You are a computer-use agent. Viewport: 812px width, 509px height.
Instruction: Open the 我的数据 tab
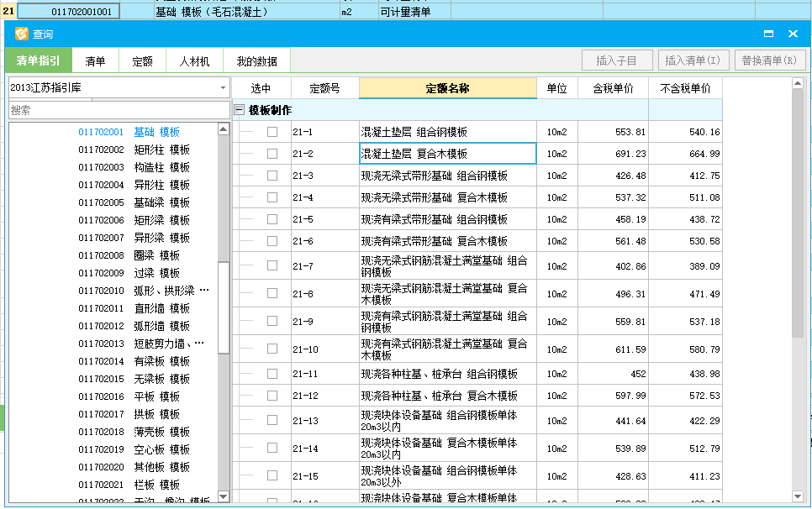[257, 61]
